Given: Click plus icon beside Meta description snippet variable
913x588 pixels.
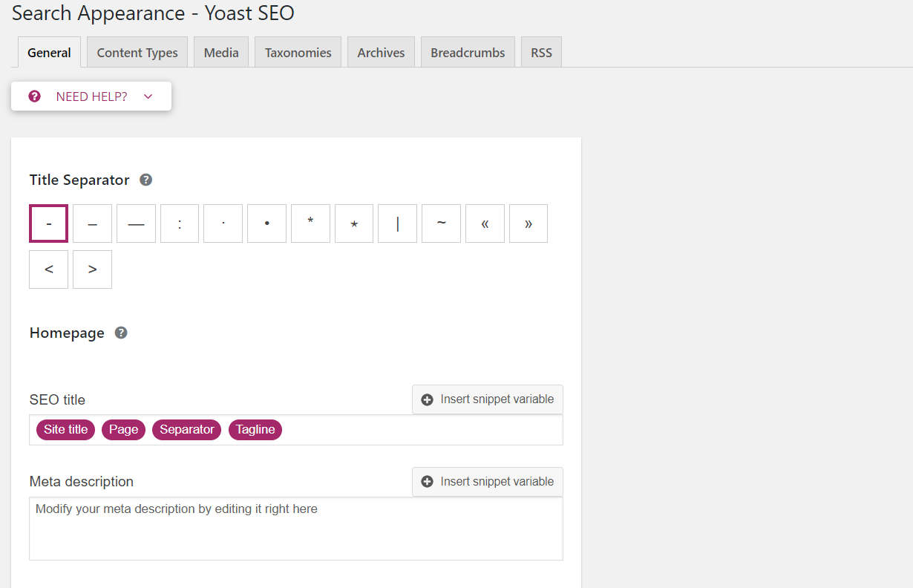Looking at the screenshot, I should point(427,482).
